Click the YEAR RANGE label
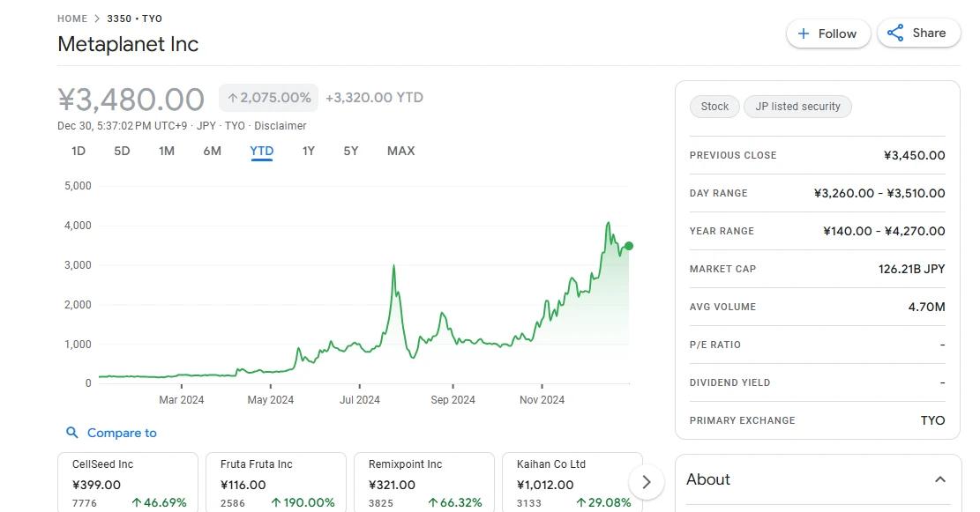Screen dimensions: 980x512 [722, 231]
